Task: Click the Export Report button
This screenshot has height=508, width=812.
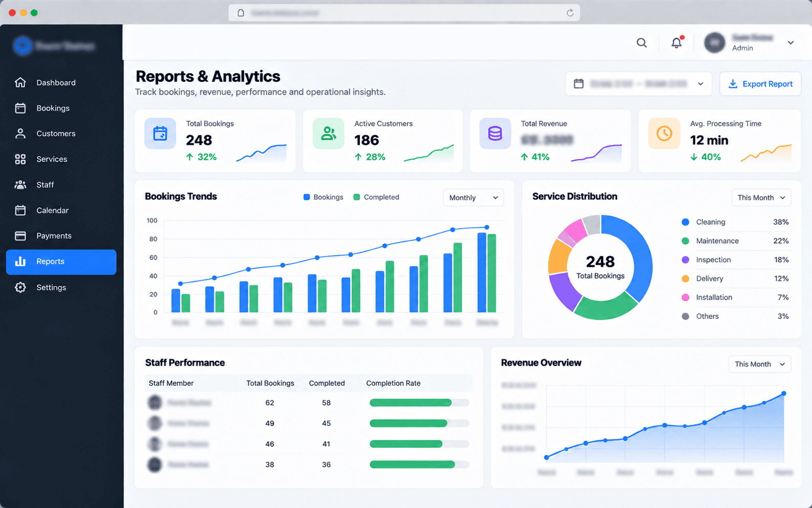Action: (x=760, y=84)
